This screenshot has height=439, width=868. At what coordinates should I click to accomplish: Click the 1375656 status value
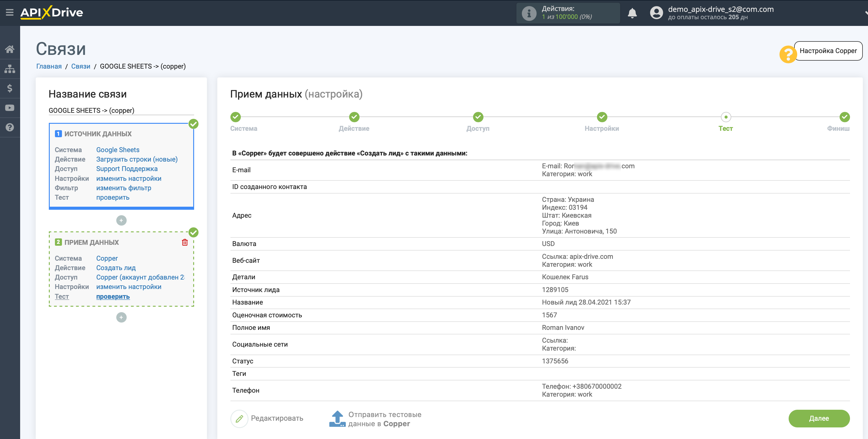click(x=555, y=361)
